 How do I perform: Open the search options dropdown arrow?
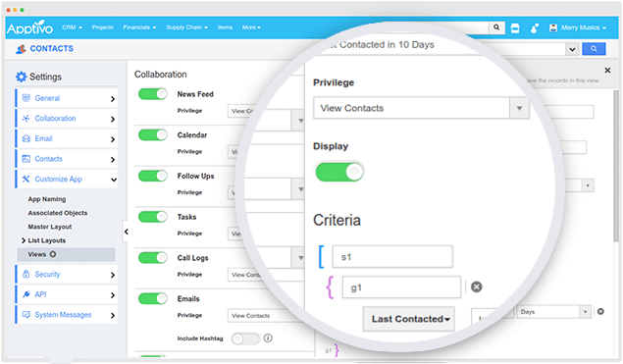pos(572,49)
